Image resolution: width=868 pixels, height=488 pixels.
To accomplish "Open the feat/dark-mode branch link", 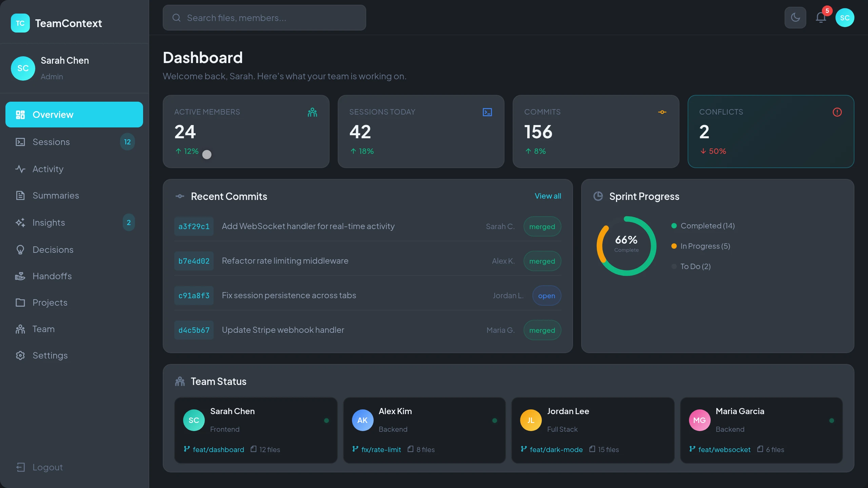I will tap(556, 449).
